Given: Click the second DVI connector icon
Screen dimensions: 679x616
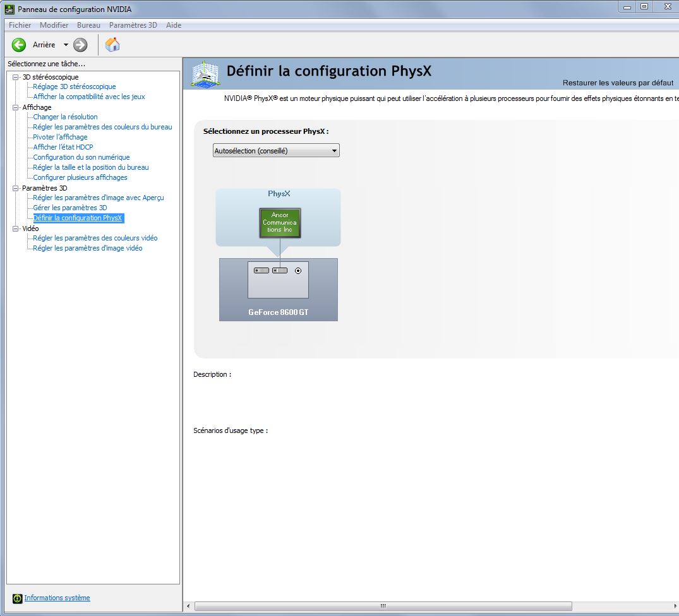Looking at the screenshot, I should coord(280,270).
